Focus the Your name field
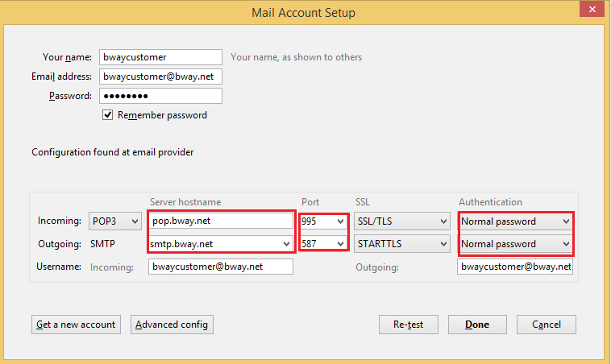611x364 pixels. click(x=160, y=57)
